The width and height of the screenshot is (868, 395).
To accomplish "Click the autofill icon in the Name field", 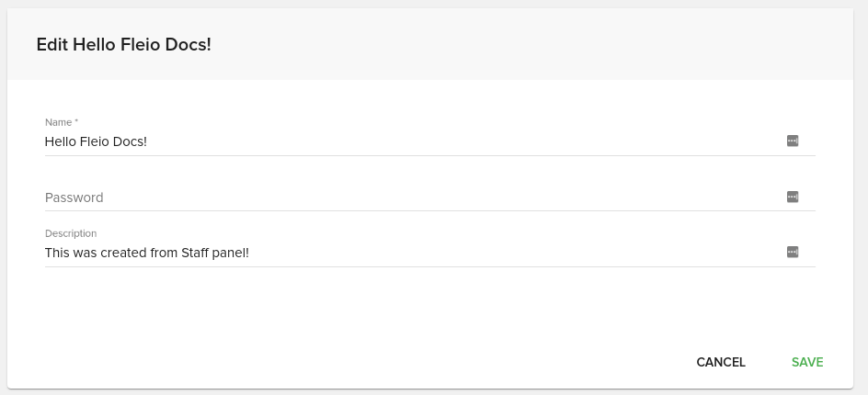I will coord(793,141).
